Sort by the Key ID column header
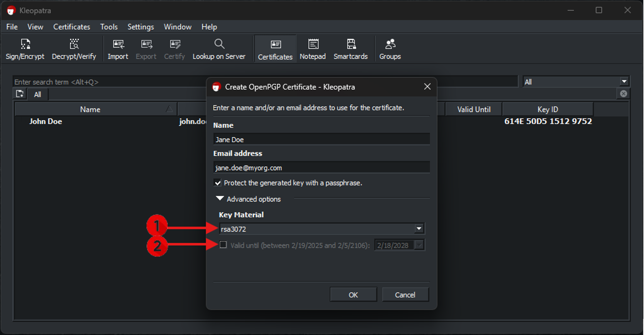644x335 pixels. (x=548, y=109)
